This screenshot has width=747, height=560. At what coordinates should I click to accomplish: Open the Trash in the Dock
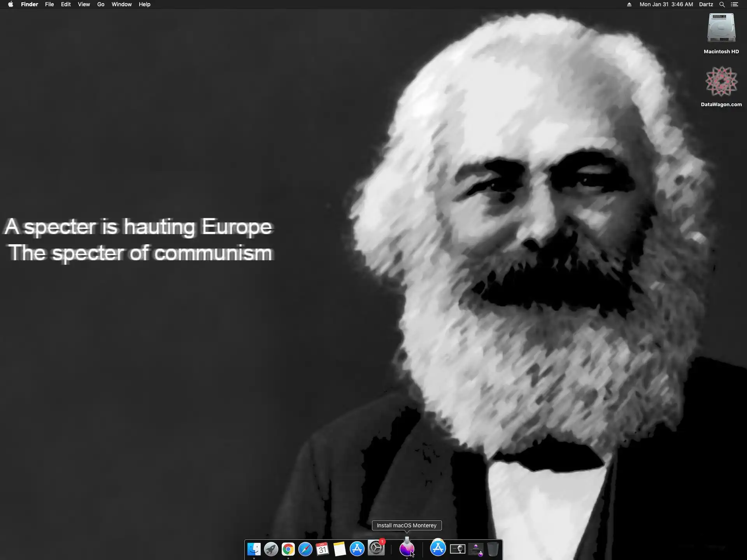[x=493, y=549]
